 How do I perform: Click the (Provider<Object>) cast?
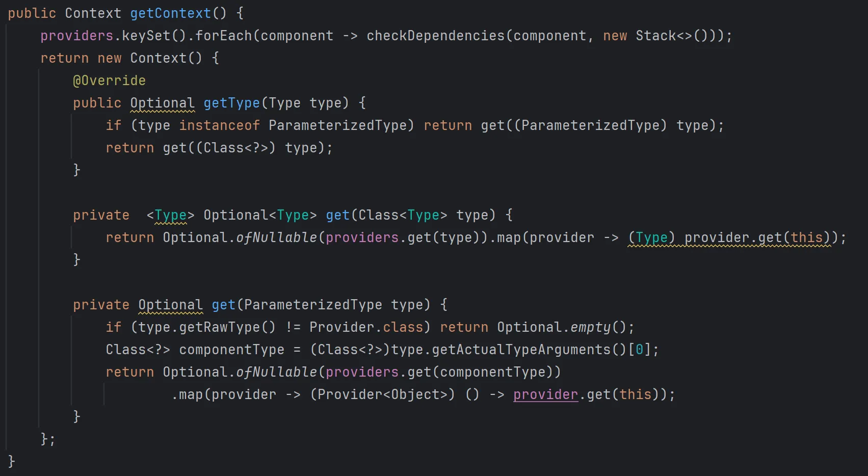[x=382, y=394]
